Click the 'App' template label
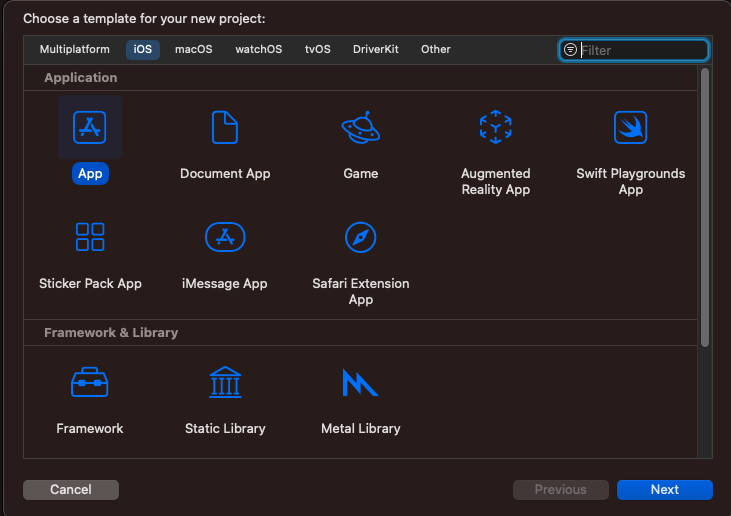 coord(90,173)
